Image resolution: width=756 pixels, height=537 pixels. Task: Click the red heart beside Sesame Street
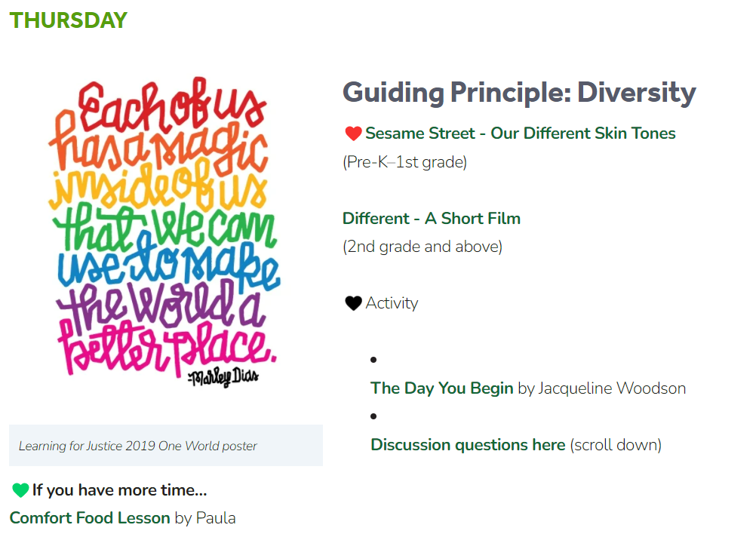[x=353, y=133]
